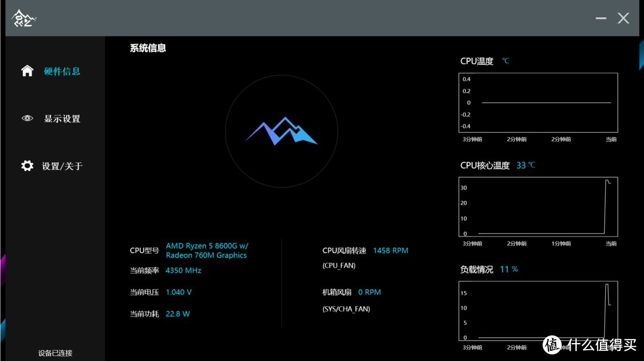Click the (SYS/CHA_FAN) label
Viewport: 644px width, 361px height.
tap(346, 309)
